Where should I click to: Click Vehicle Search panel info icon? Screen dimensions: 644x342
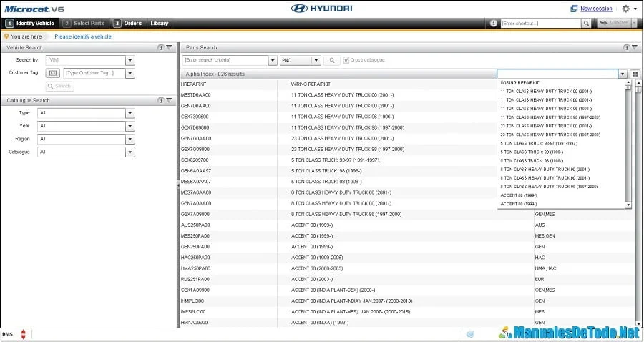[160, 48]
